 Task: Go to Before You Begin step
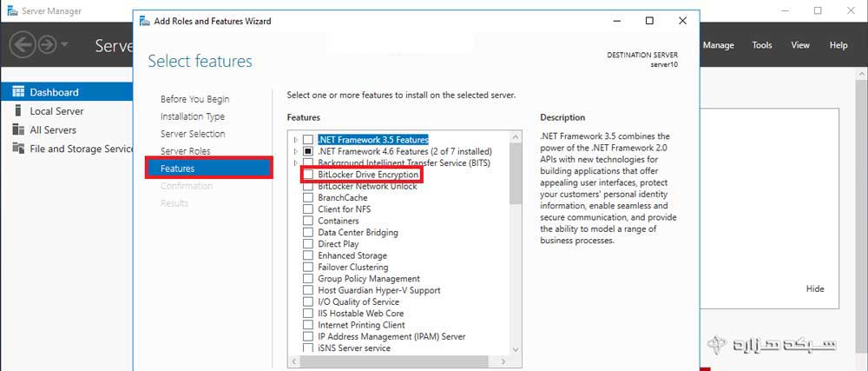[x=194, y=99]
